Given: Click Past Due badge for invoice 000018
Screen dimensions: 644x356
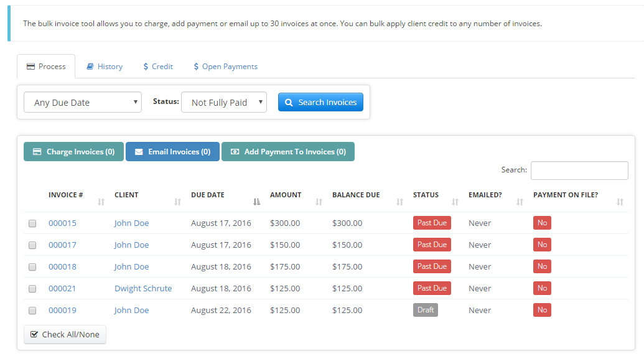Looking at the screenshot, I should tap(432, 266).
